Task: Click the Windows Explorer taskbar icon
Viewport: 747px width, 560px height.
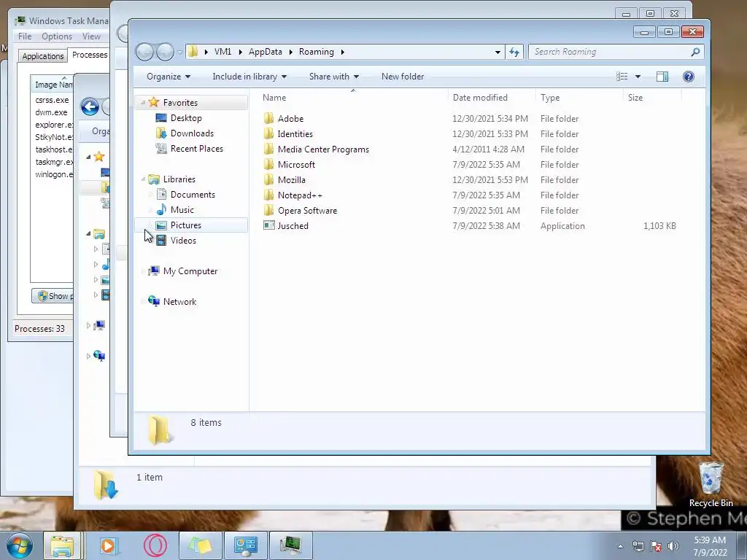Action: (62, 545)
